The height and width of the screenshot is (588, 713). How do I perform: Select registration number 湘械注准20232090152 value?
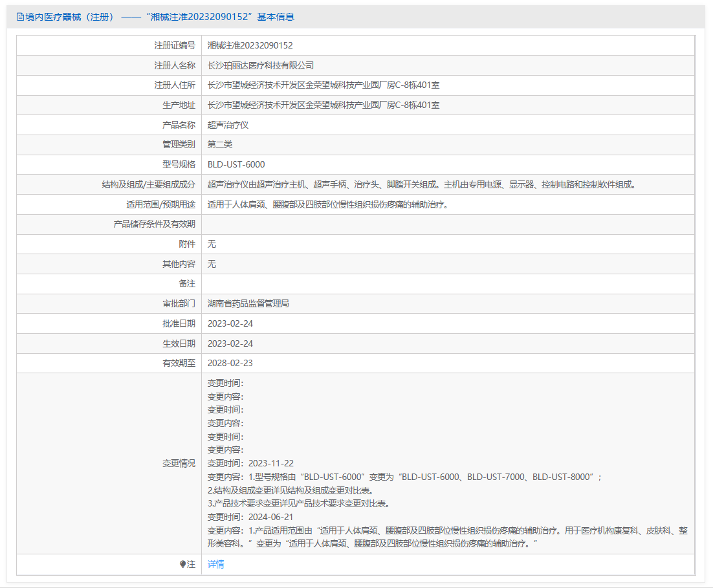coord(250,45)
